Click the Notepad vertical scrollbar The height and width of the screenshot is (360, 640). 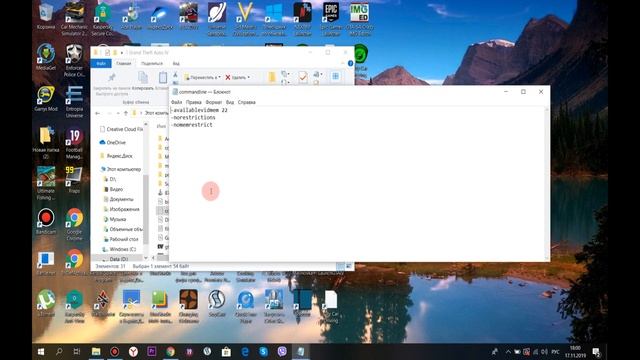tap(547, 184)
